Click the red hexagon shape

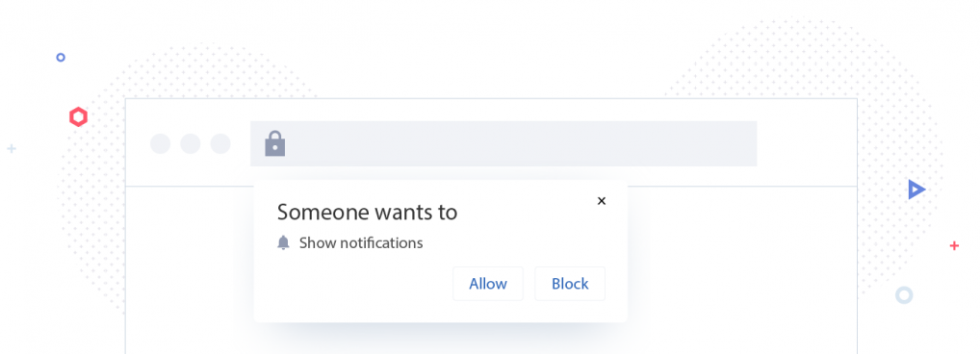pos(78,116)
